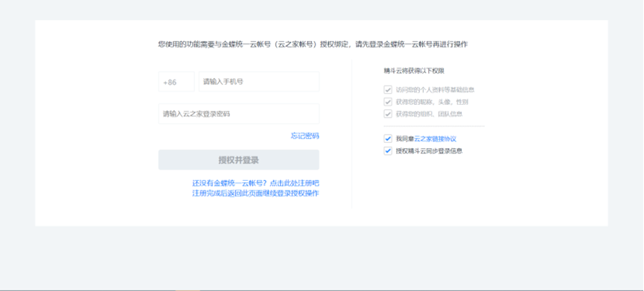Click the +86 country code field
The image size is (644, 291).
[176, 82]
